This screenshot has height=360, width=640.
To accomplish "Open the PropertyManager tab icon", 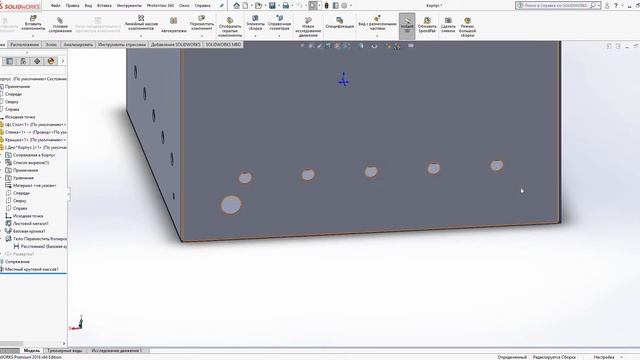I will click(23, 61).
